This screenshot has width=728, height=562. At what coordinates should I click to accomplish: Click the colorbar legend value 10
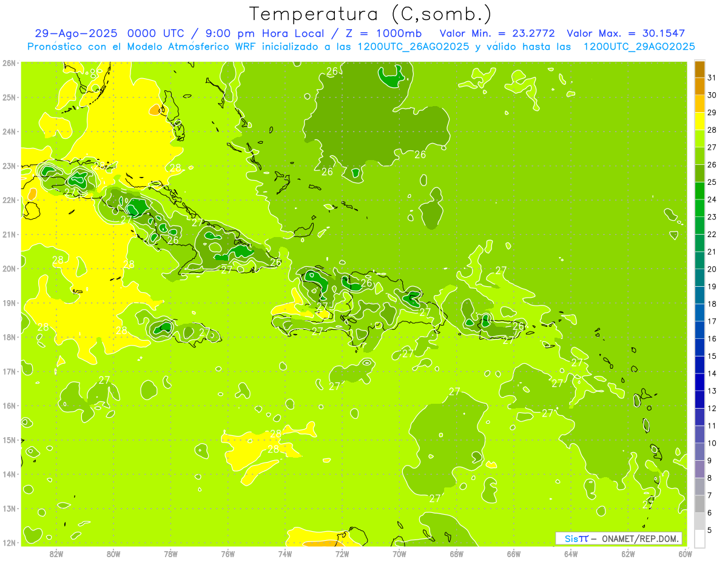pos(712,443)
